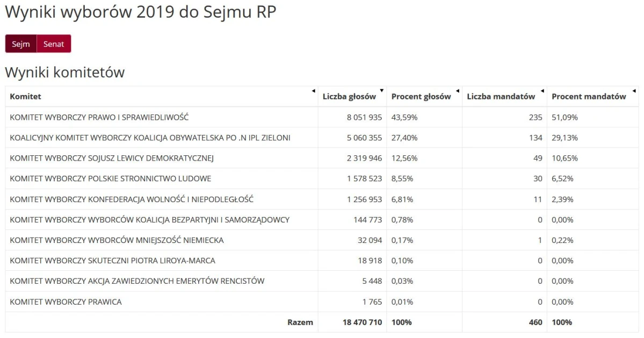Image resolution: width=644 pixels, height=338 pixels.
Task: Sort by Komitet column arrow
Action: (x=313, y=91)
